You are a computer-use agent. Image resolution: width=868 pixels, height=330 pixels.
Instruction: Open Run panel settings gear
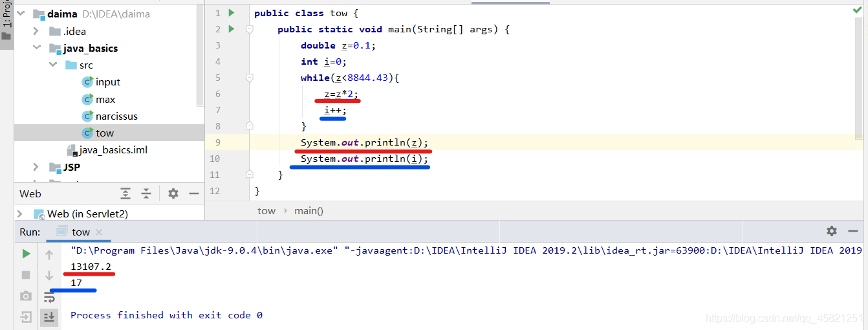(832, 231)
